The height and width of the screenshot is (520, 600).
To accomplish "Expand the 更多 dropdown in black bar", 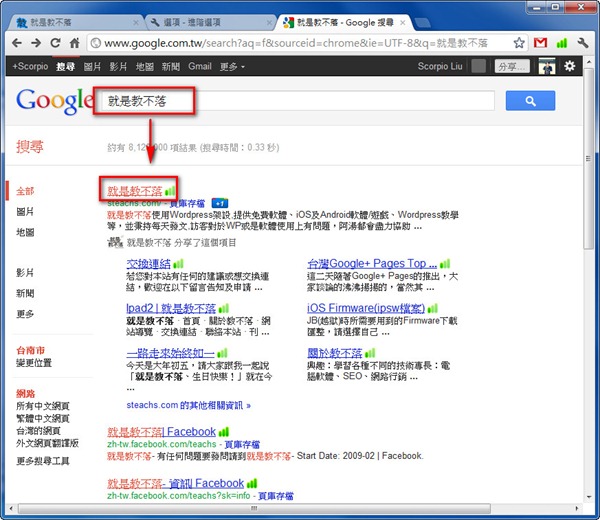I will 232,67.
